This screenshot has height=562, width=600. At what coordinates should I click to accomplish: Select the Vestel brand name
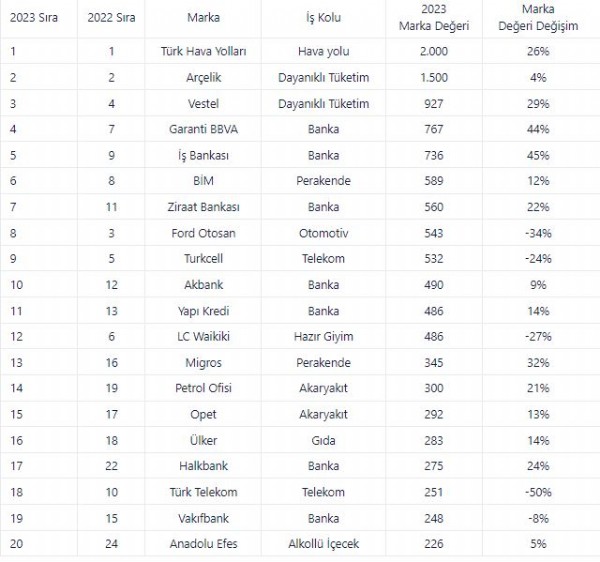(x=203, y=103)
